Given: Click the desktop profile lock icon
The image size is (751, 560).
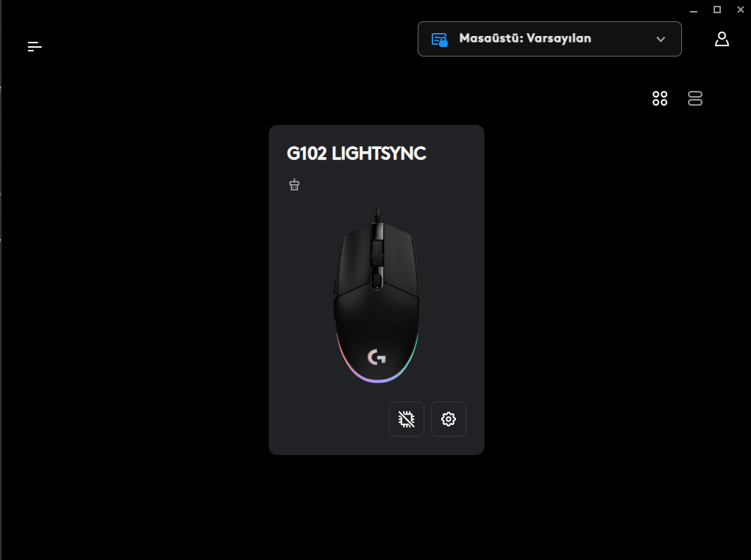Looking at the screenshot, I should pyautogui.click(x=439, y=40).
